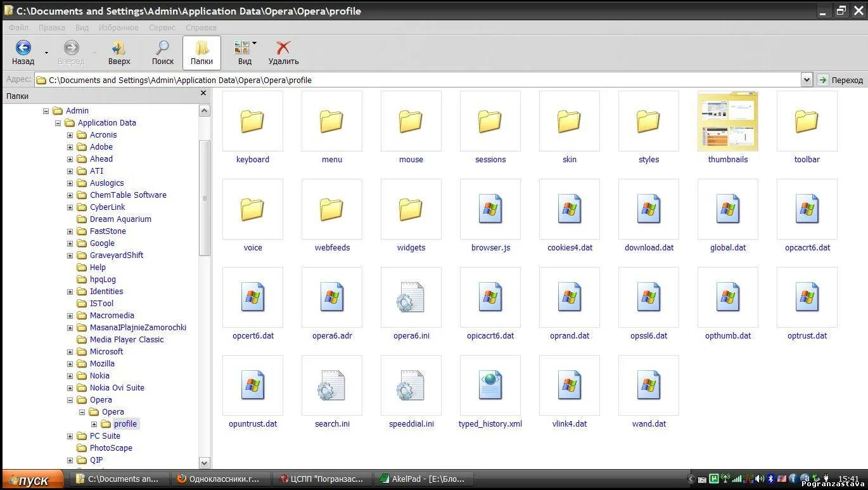Go up one level with Вверх
This screenshot has width=868, height=490.
118,53
